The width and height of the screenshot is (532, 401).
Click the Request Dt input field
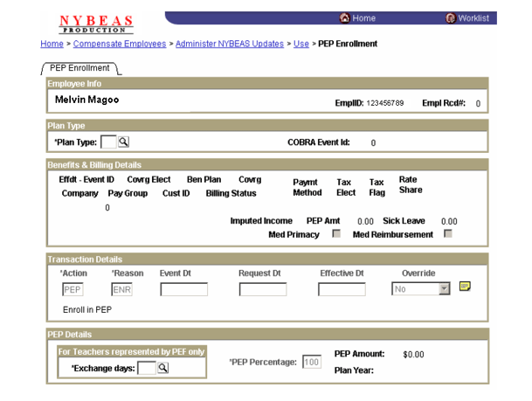point(263,289)
